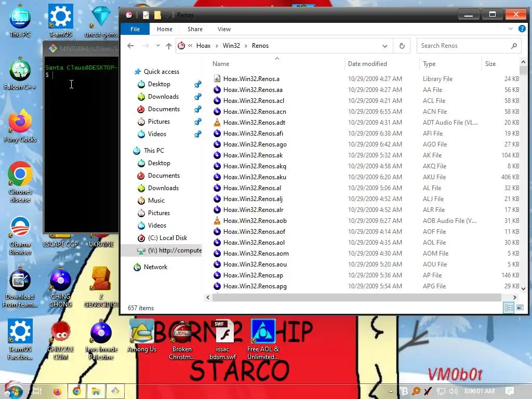Open Free AOL & Unlimited... desktop icon

point(263,340)
